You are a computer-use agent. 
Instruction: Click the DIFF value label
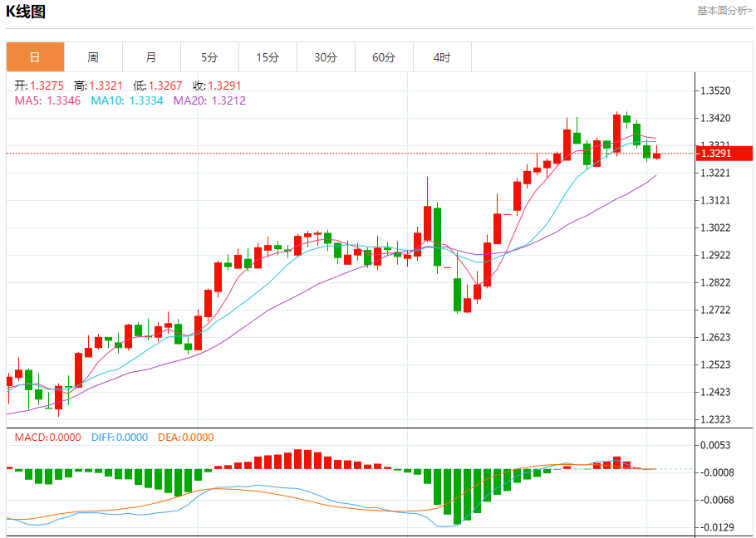click(120, 438)
